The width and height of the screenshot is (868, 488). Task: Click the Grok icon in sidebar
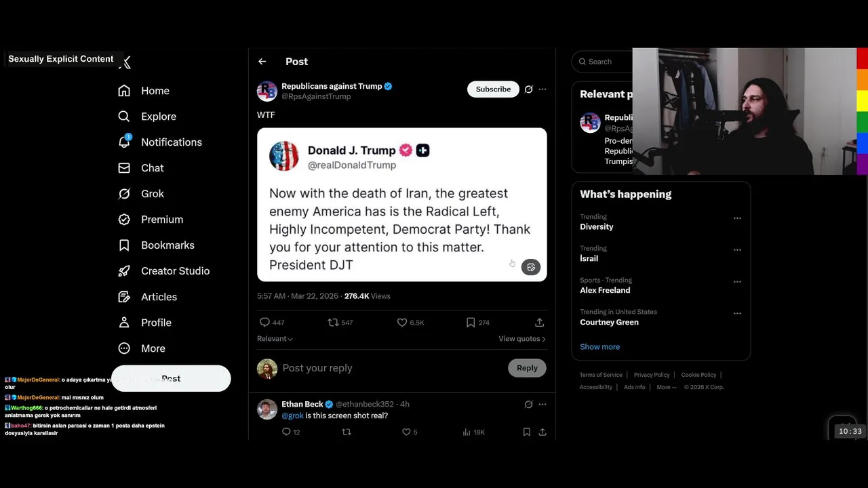pyautogui.click(x=124, y=194)
